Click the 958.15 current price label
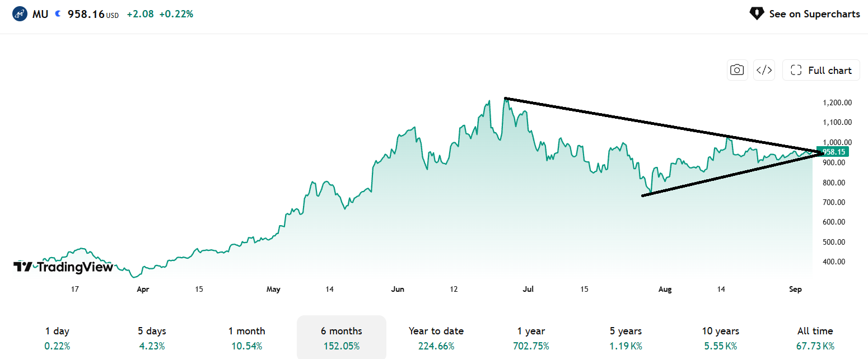Screen dimensions: 868x359 pyautogui.click(x=833, y=152)
